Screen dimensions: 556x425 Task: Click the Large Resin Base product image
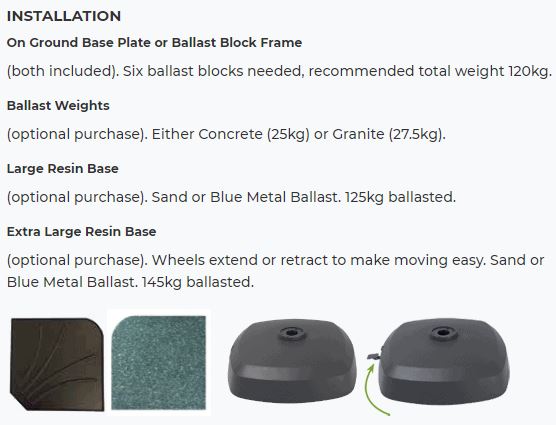coord(292,361)
